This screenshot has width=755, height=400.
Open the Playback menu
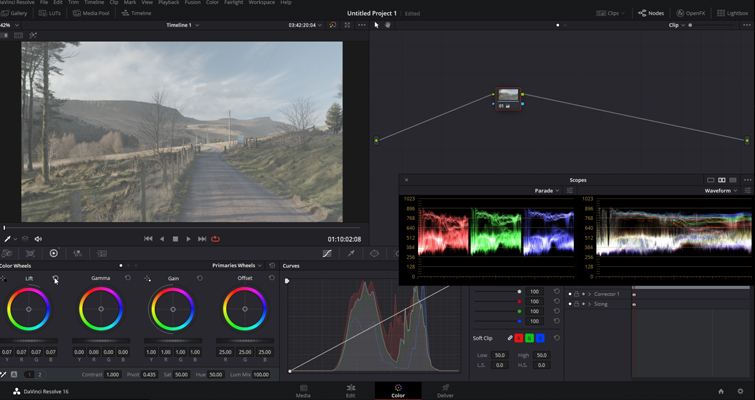pos(169,2)
